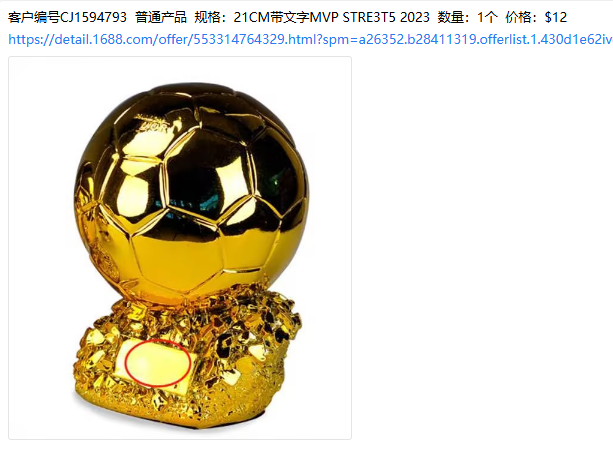Click the golden soccer ball sphere
This screenshot has width=613, height=449.
[x=191, y=193]
